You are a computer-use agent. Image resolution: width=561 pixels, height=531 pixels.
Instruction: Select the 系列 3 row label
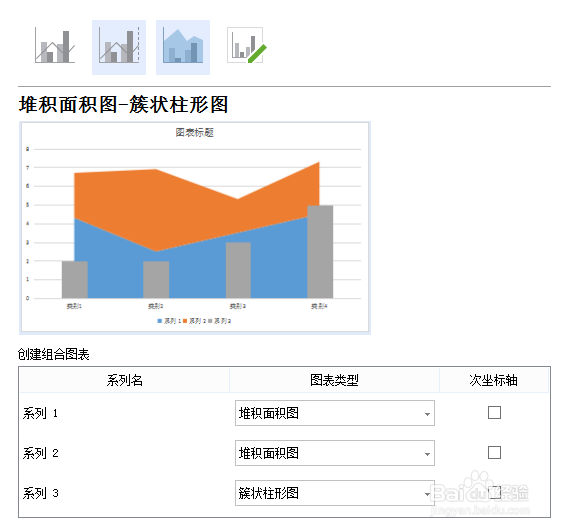[x=40, y=493]
